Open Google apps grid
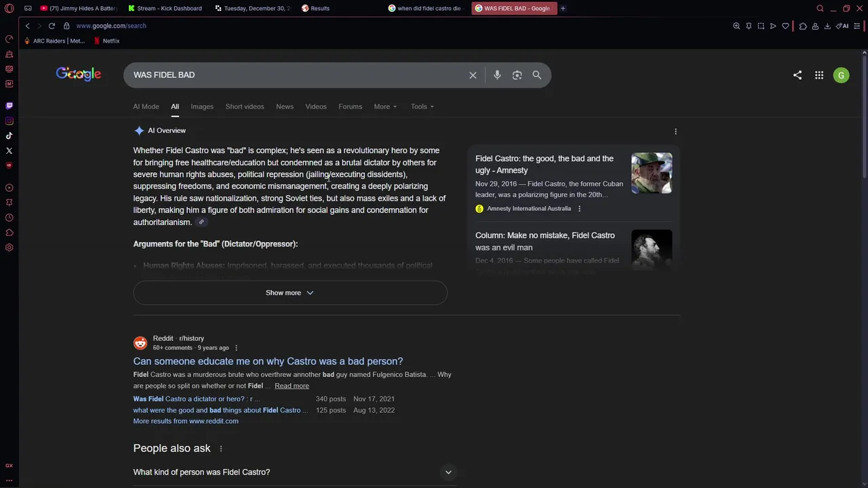868x488 pixels. (819, 75)
